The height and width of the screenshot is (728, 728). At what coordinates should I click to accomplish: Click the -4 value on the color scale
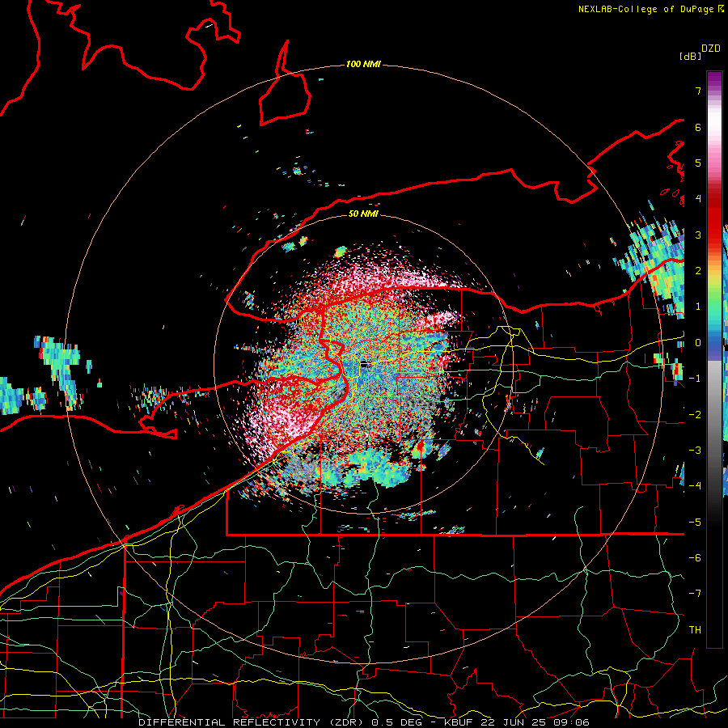tap(695, 486)
